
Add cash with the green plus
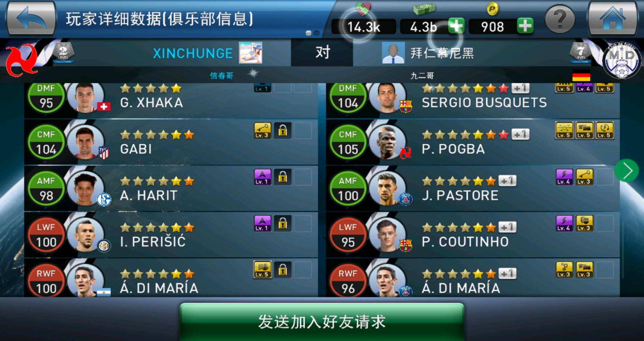(x=456, y=26)
